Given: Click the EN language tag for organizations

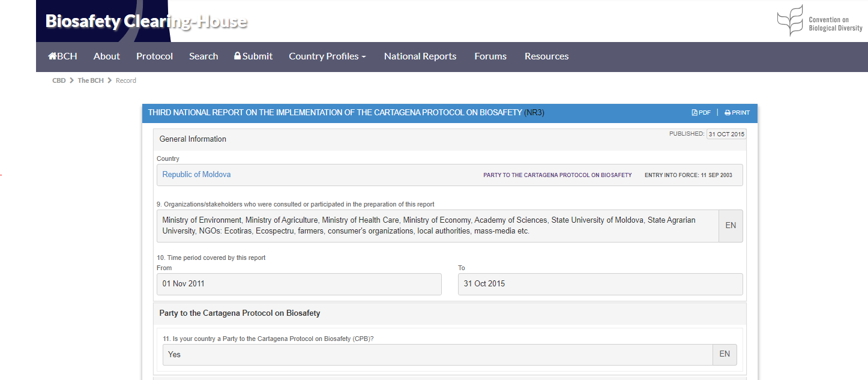Looking at the screenshot, I should [x=731, y=226].
